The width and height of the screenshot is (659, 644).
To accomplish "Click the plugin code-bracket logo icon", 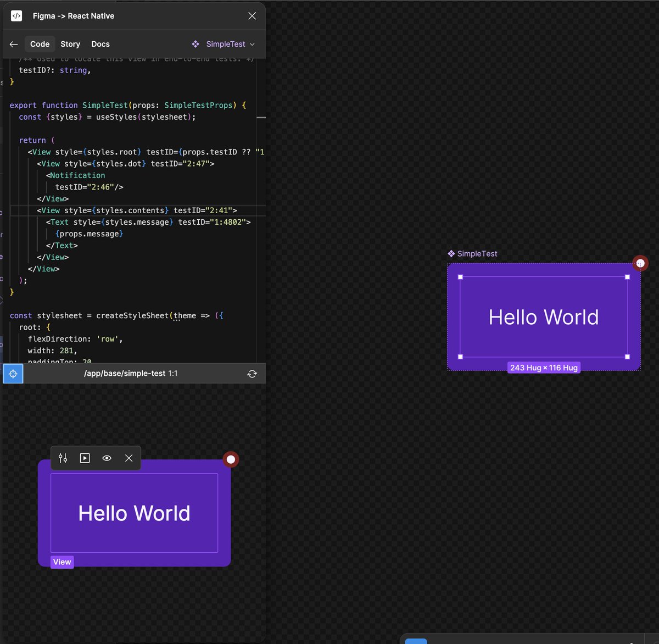I will pyautogui.click(x=16, y=16).
